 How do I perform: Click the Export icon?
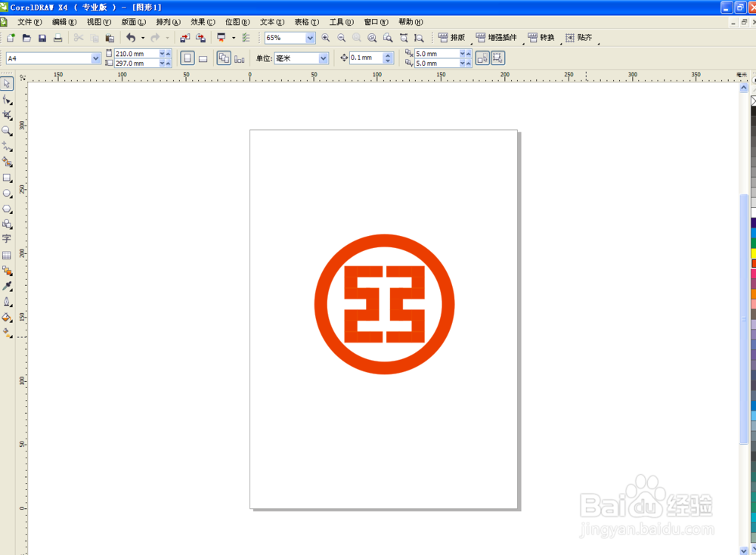point(201,38)
